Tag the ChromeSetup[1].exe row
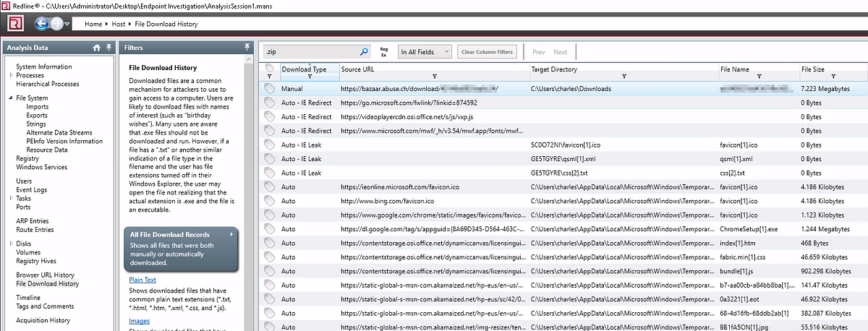Screen dimensions: 868x331 point(269,228)
